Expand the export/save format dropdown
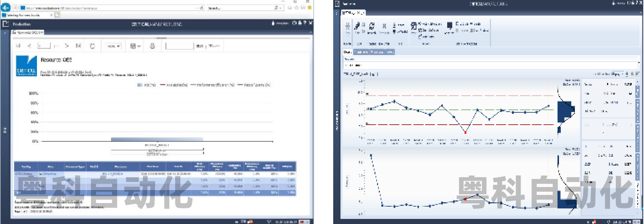 (135, 46)
